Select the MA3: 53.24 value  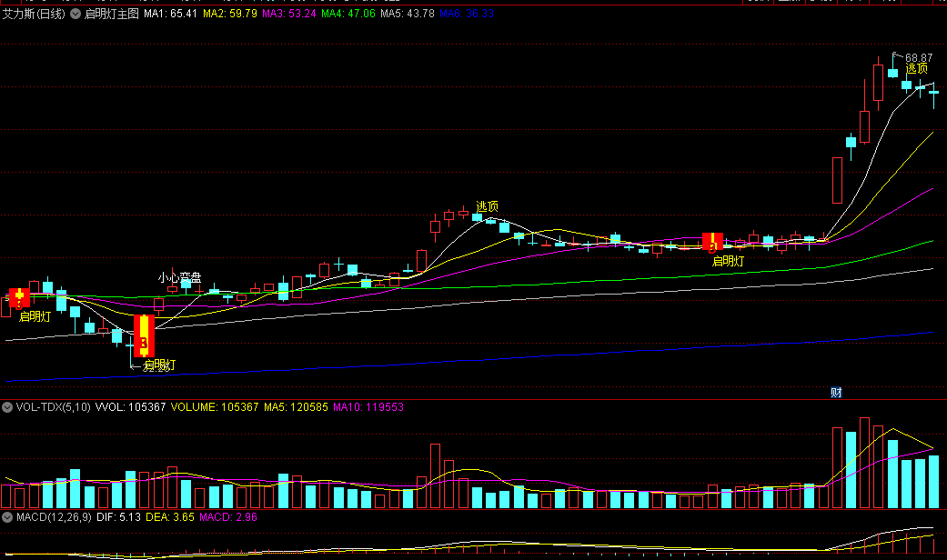[288, 14]
